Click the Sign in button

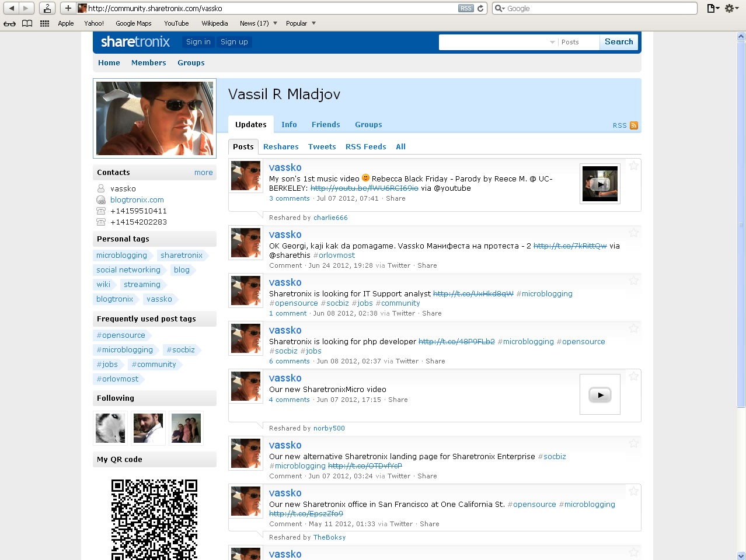click(198, 42)
